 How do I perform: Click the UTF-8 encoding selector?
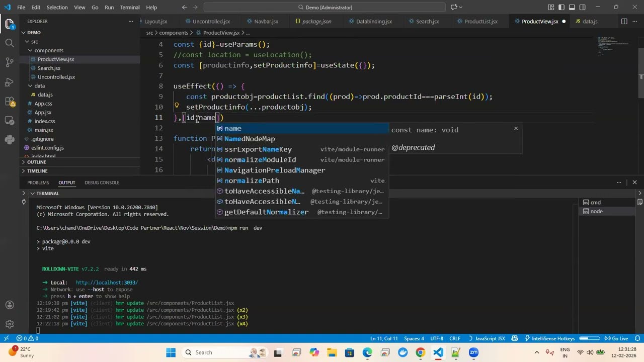[x=437, y=338]
